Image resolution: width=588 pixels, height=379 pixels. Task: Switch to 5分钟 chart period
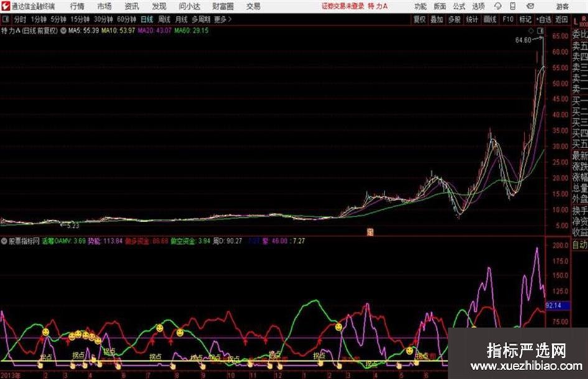(x=58, y=19)
